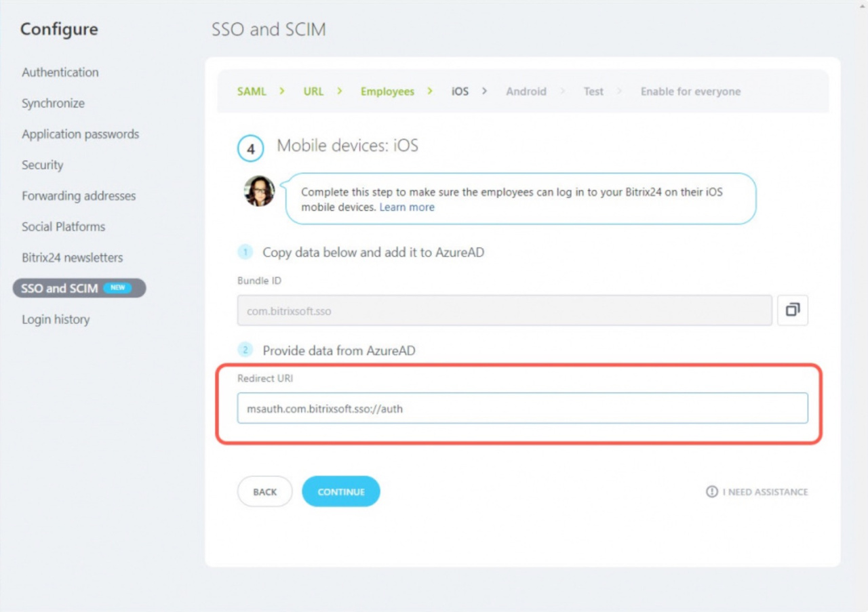Click the Redirect URI label

pos(265,378)
